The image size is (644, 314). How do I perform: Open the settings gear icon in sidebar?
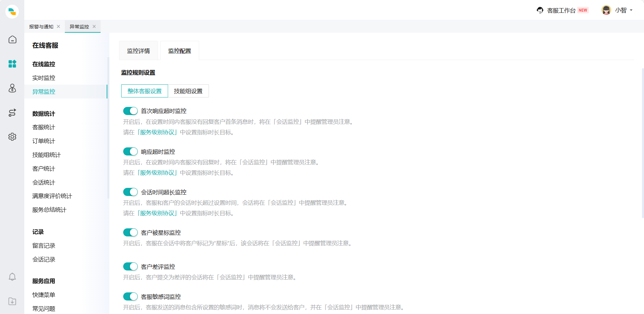12,137
